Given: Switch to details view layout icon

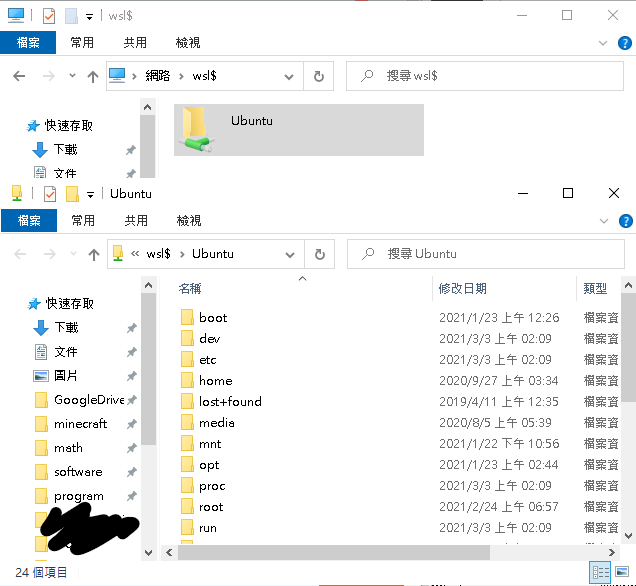Looking at the screenshot, I should click(x=600, y=572).
